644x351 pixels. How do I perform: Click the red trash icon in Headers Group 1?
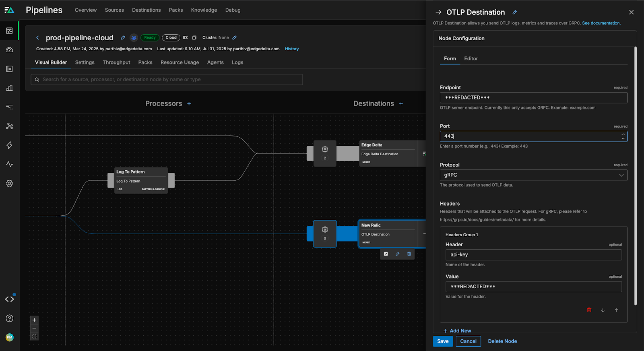click(589, 310)
